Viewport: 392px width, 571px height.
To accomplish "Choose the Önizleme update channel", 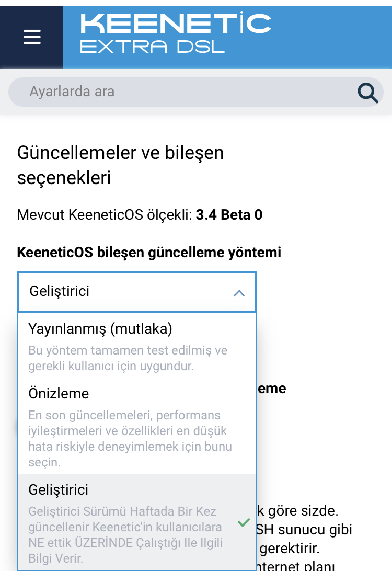I will point(137,426).
